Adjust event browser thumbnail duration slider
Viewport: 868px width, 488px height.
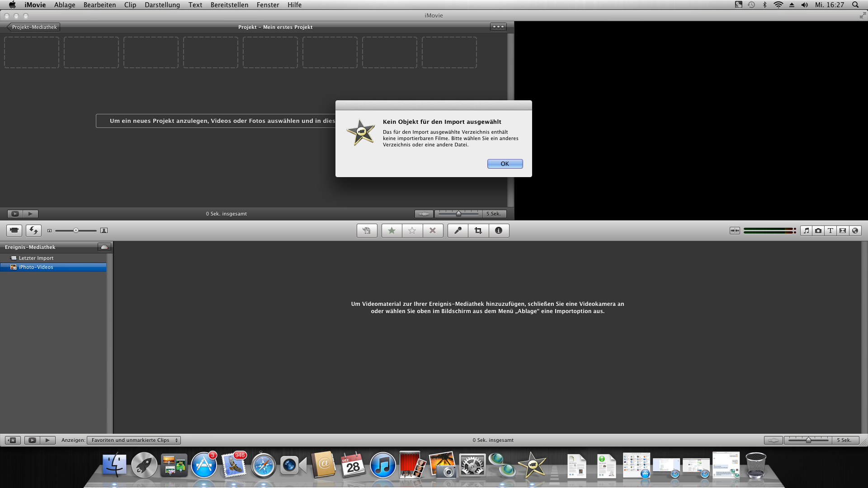pos(808,440)
